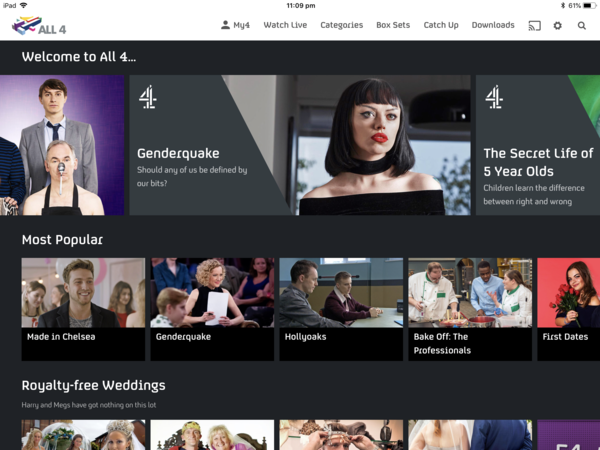Open Bake Off: The Professionals card
600x450 pixels.
pyautogui.click(x=470, y=309)
